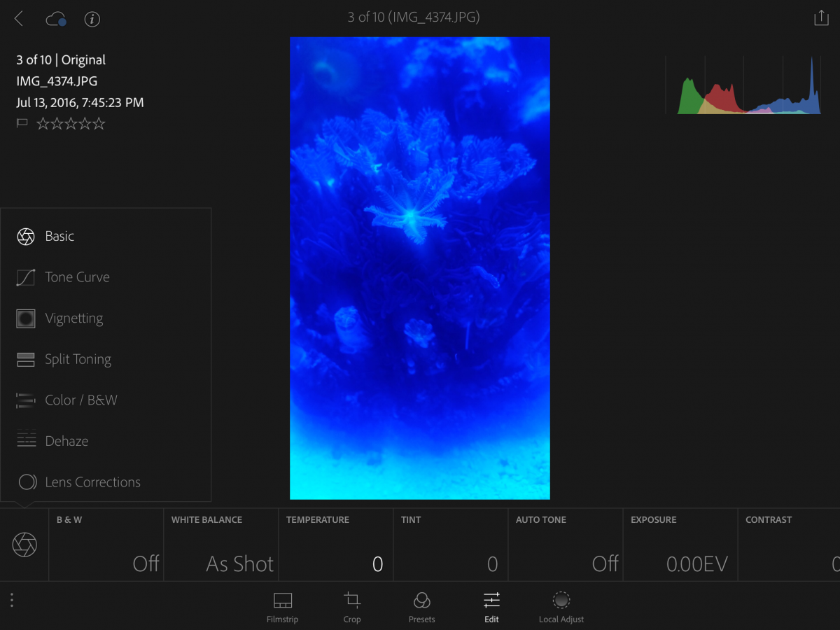
Task: Open three-dot options menu
Action: pyautogui.click(x=12, y=601)
